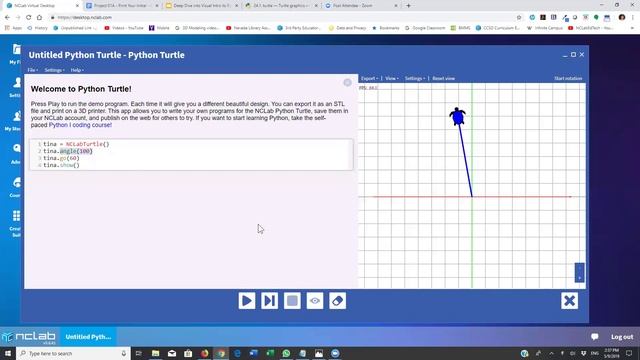Run the program with the Play button

click(247, 301)
